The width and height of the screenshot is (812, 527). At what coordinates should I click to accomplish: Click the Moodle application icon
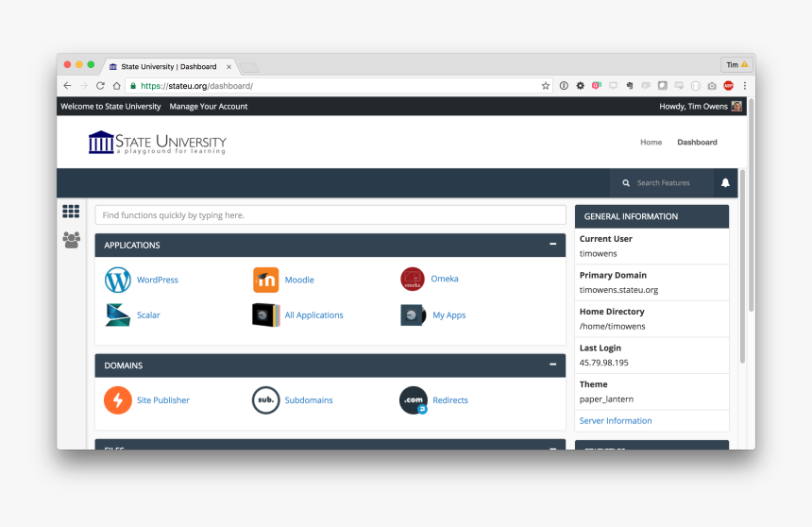coord(265,280)
